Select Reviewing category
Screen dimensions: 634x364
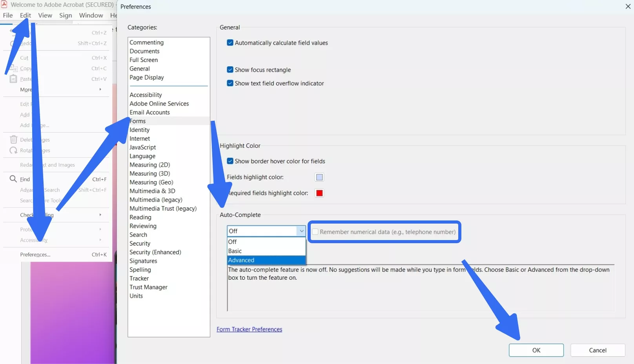tap(143, 226)
